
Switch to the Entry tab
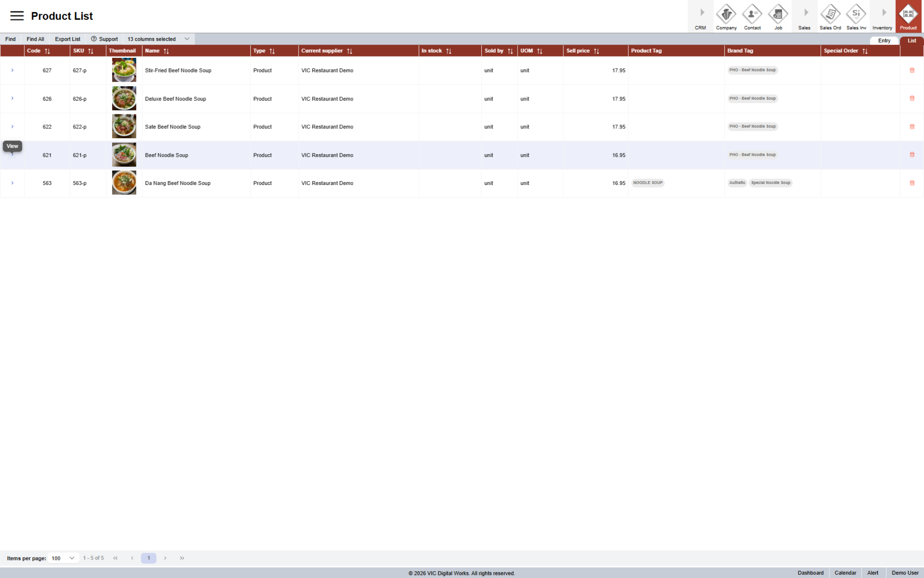point(884,41)
